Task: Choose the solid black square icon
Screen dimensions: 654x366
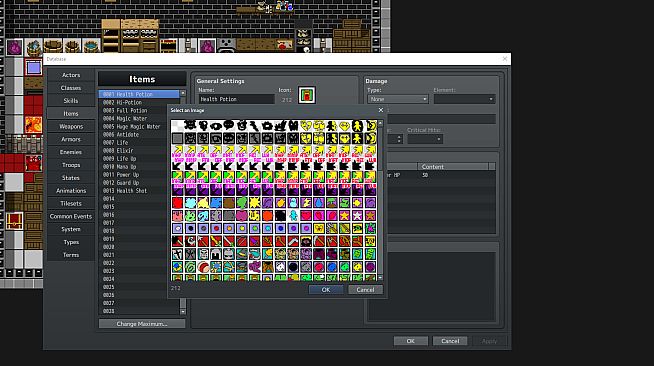Action: tap(280, 216)
